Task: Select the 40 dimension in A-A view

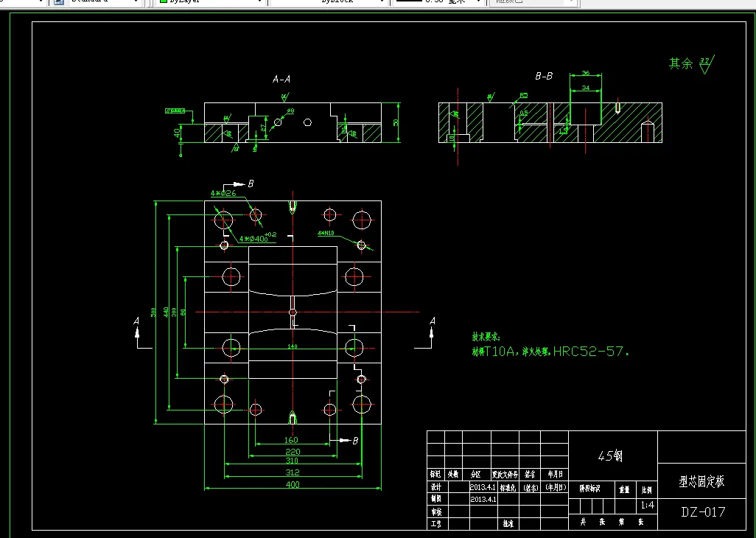Action: 178,132
